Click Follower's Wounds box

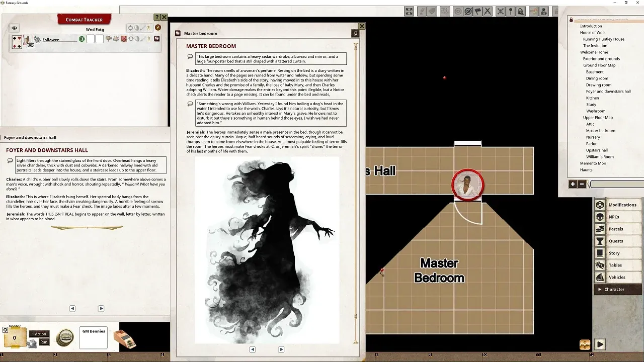(90, 39)
